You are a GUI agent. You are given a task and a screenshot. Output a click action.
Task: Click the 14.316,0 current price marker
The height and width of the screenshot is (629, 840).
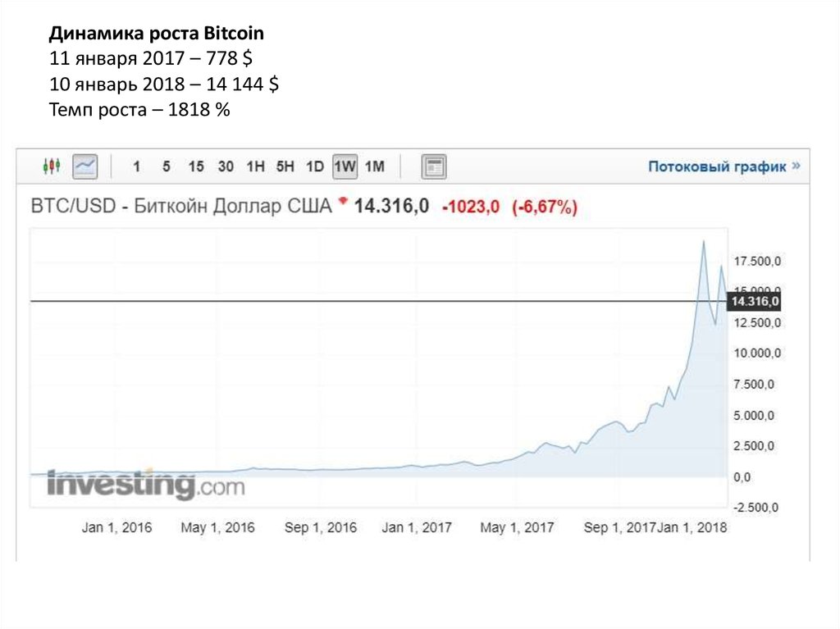755,302
